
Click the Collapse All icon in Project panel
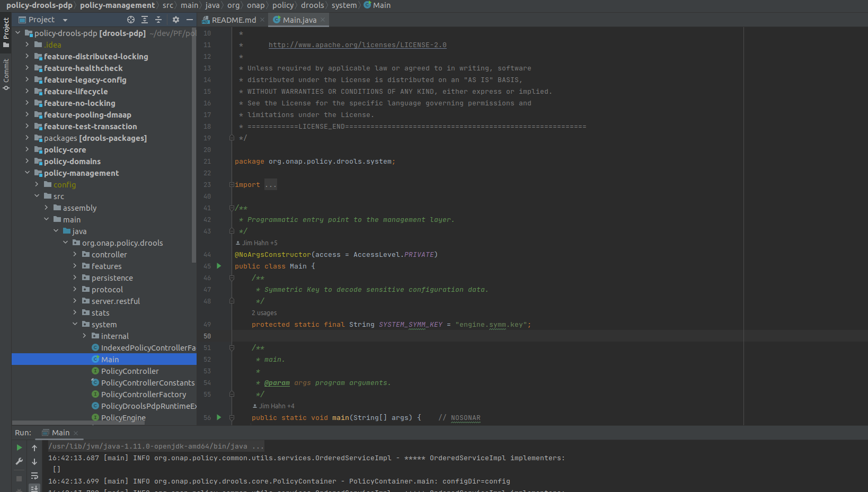pos(158,20)
